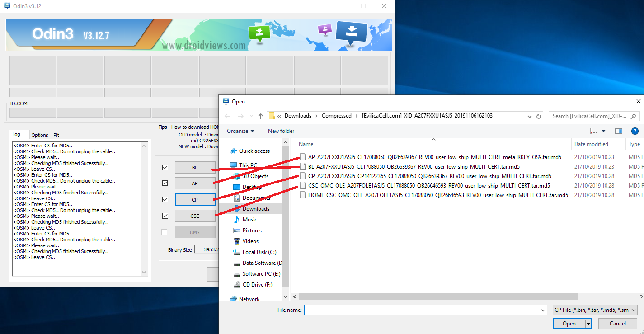Toggle the UMS checkbox in Odin
Image resolution: width=644 pixels, height=334 pixels.
point(165,232)
